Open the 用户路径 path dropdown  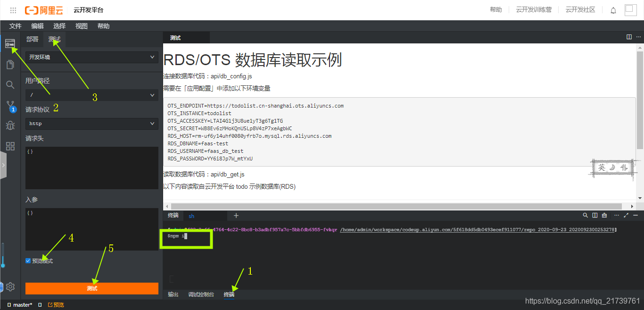pos(92,95)
